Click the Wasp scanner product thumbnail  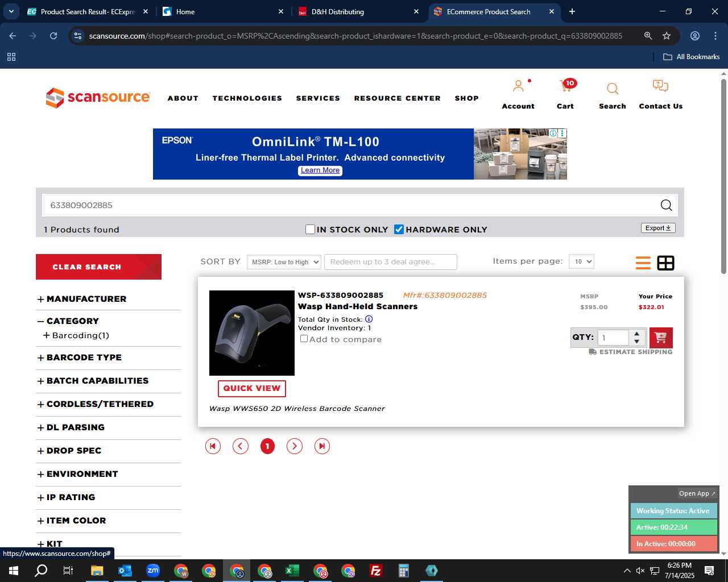pyautogui.click(x=252, y=333)
